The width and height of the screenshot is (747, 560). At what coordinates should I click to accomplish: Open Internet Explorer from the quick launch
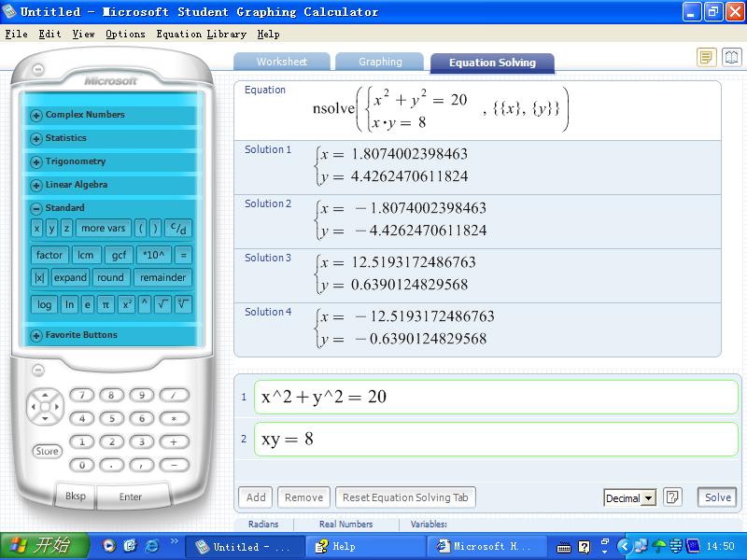(x=152, y=546)
